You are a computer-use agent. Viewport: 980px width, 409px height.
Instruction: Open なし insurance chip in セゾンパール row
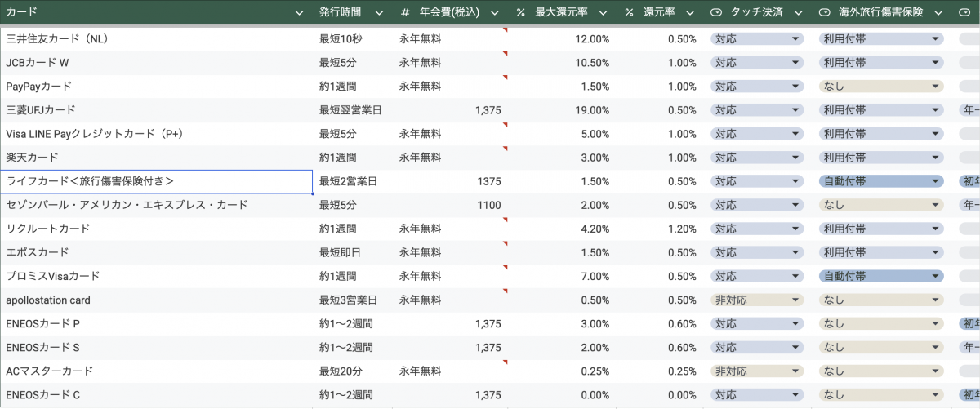[881, 205]
